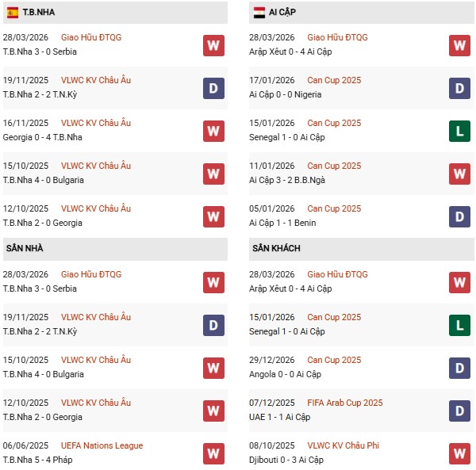Click D badge for Ai Cập 1-1 Benin
The width and height of the screenshot is (476, 470).
(x=460, y=216)
